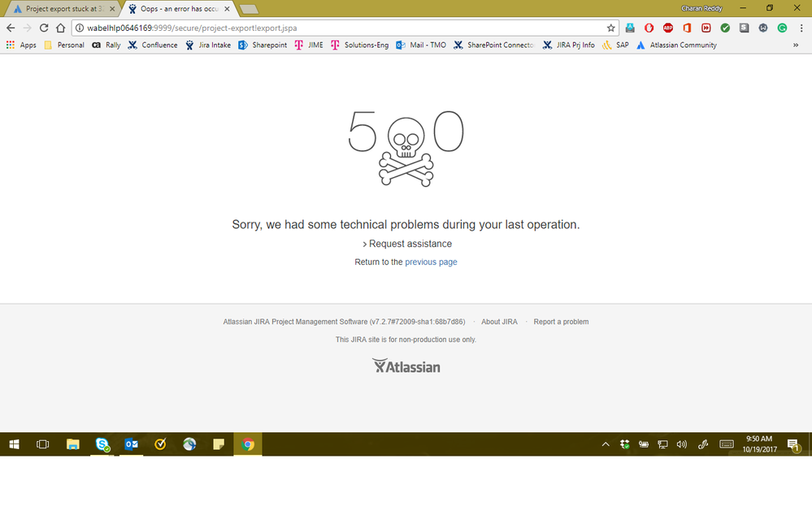Open the Chrome three-dot menu
This screenshot has height=519, width=812.
[x=801, y=28]
